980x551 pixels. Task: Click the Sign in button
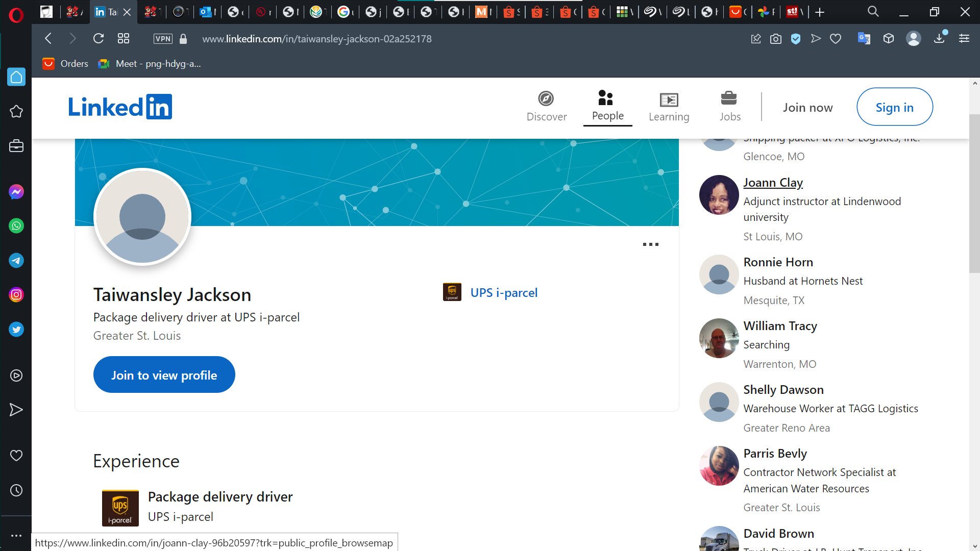pyautogui.click(x=894, y=107)
